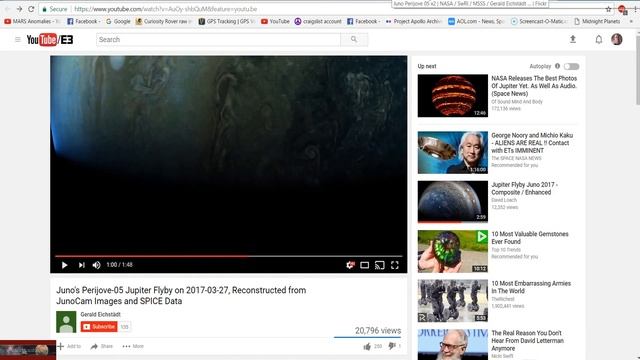Open the YouTube hamburger guide menu
The image size is (640, 360).
click(x=18, y=40)
